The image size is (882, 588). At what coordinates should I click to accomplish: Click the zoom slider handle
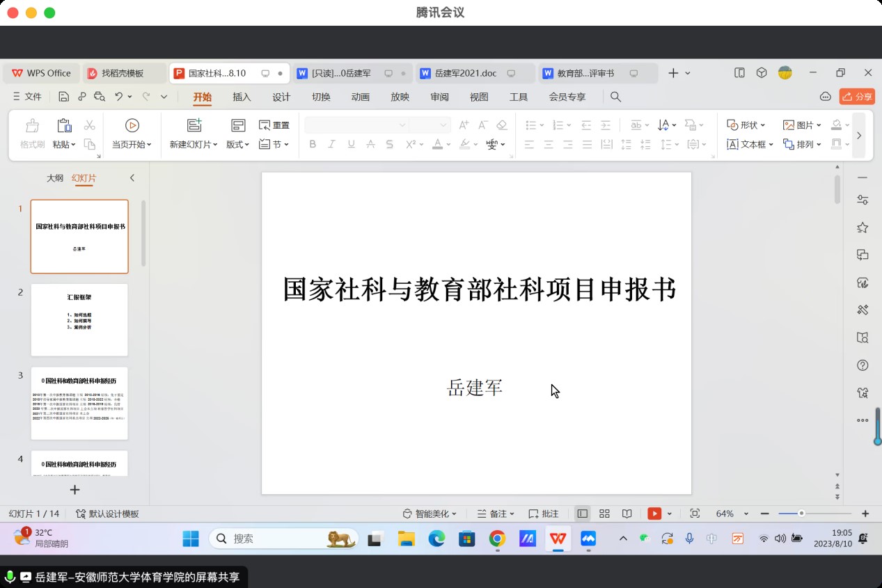click(x=802, y=514)
